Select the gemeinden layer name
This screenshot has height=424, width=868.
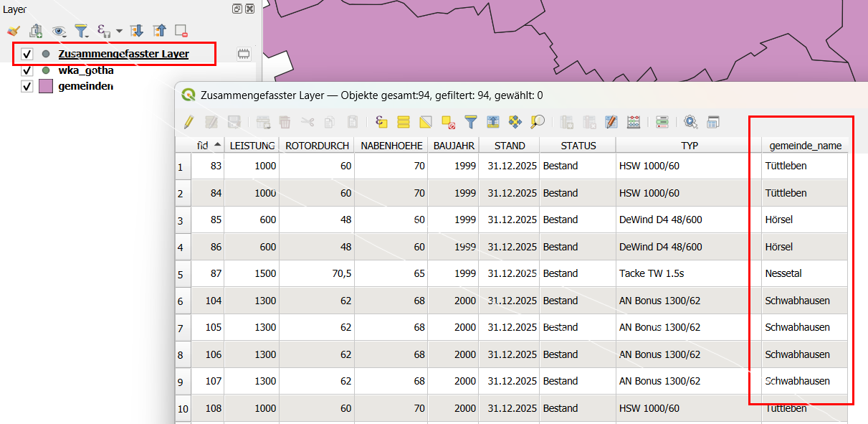pos(86,86)
